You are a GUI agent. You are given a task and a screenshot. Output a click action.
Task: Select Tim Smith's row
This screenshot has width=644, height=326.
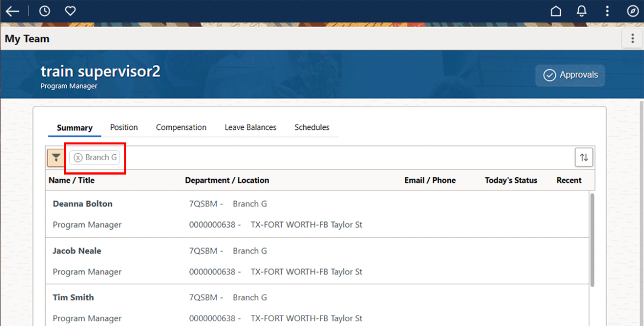73,297
